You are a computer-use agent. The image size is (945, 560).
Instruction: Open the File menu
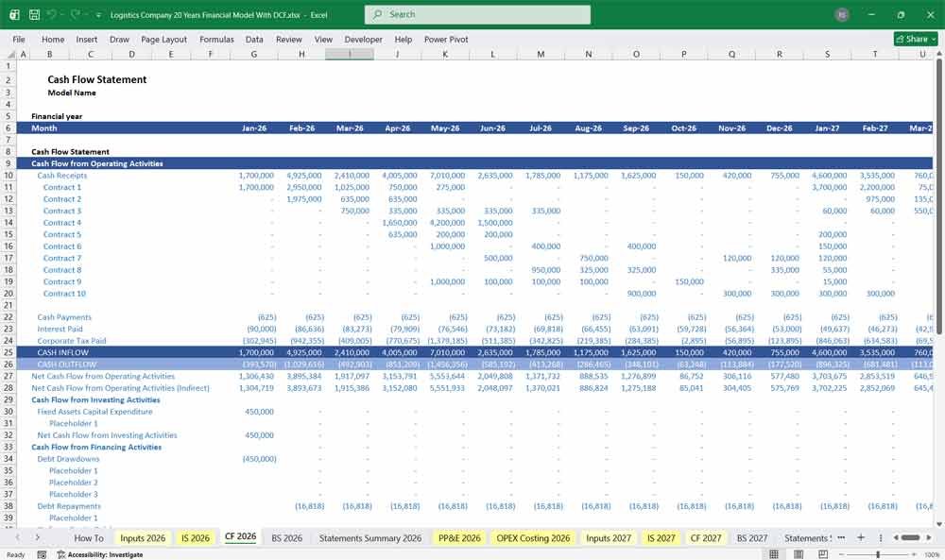(19, 39)
